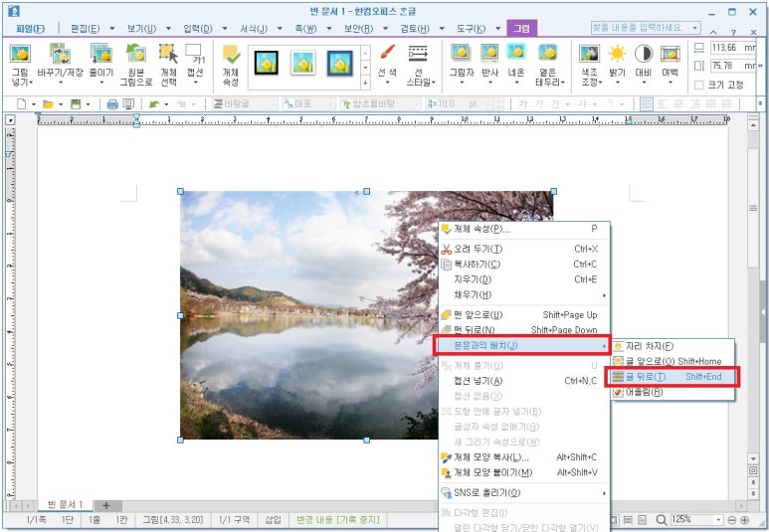The image size is (769, 532).
Task: Select the blue-framed picture style thumbnail
Action: [340, 64]
